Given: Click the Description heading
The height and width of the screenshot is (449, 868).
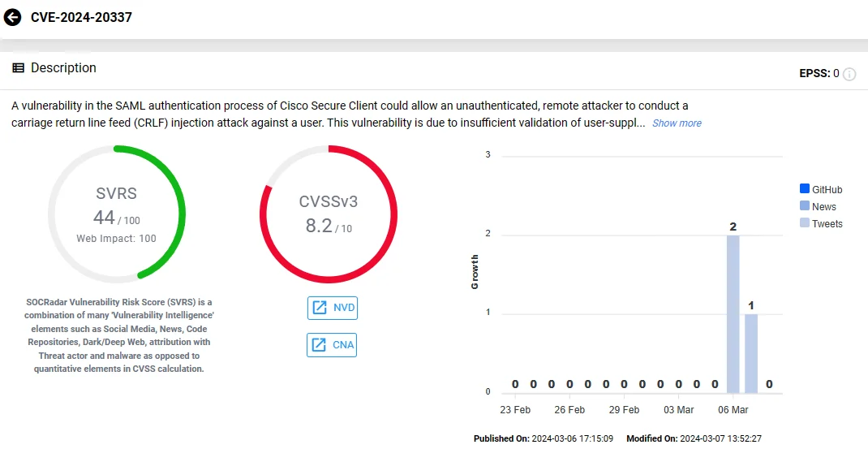Looking at the screenshot, I should click(x=63, y=67).
